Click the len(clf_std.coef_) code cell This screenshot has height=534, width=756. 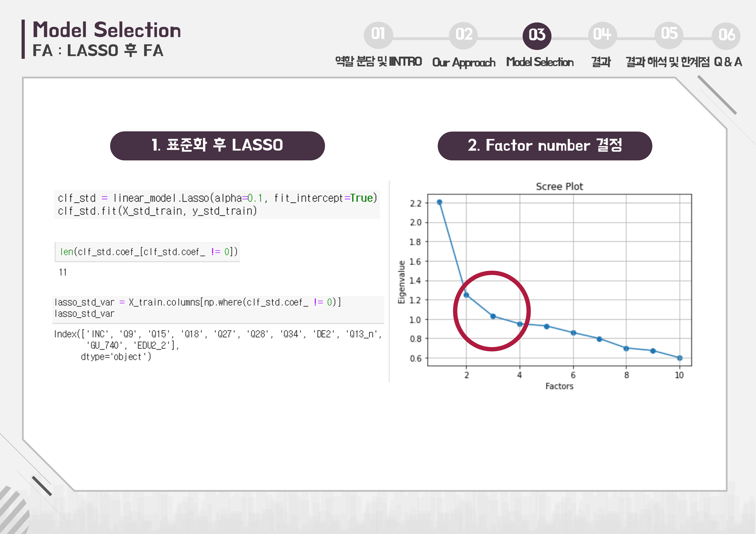[x=147, y=252]
